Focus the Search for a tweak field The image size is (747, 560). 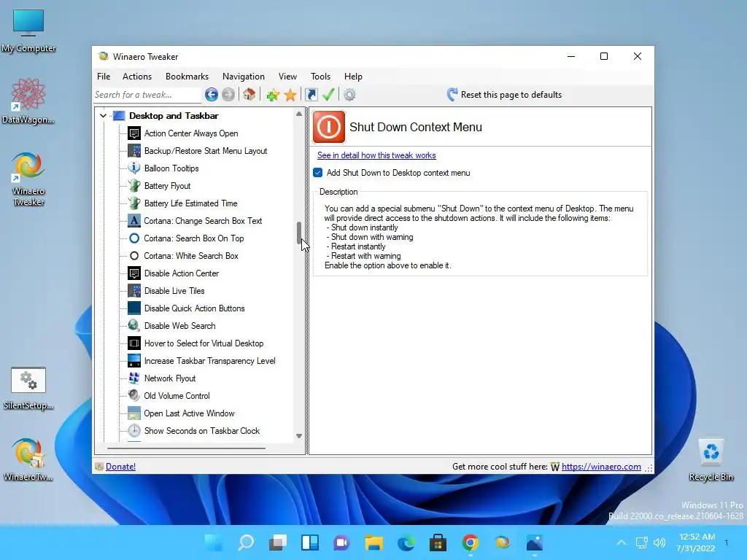click(147, 95)
